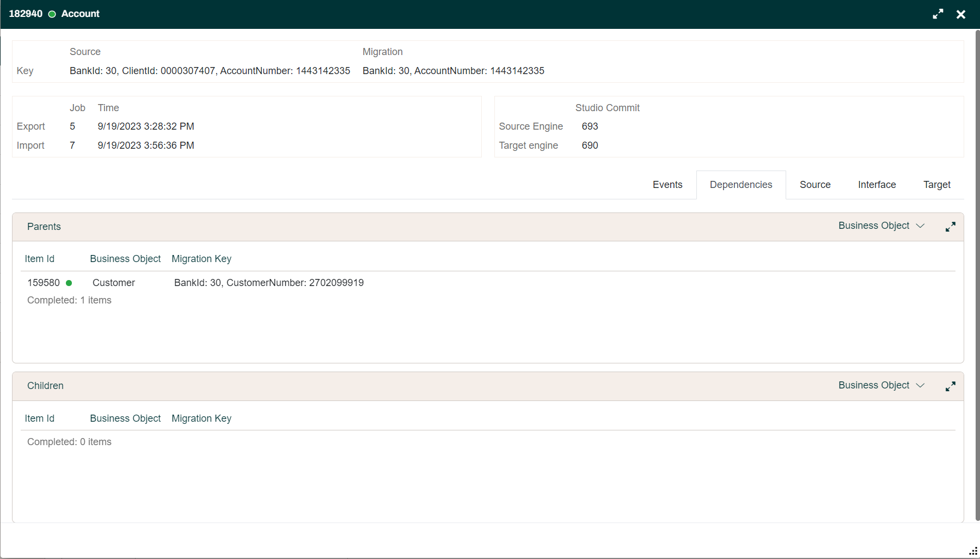This screenshot has height=559, width=980.
Task: Click the Item Id column header in Parents
Action: coord(39,259)
